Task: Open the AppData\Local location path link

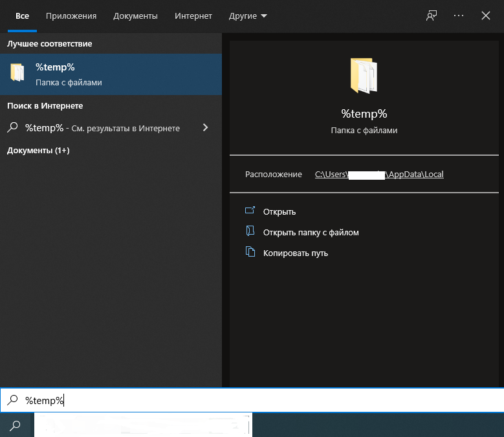Action: pyautogui.click(x=379, y=175)
